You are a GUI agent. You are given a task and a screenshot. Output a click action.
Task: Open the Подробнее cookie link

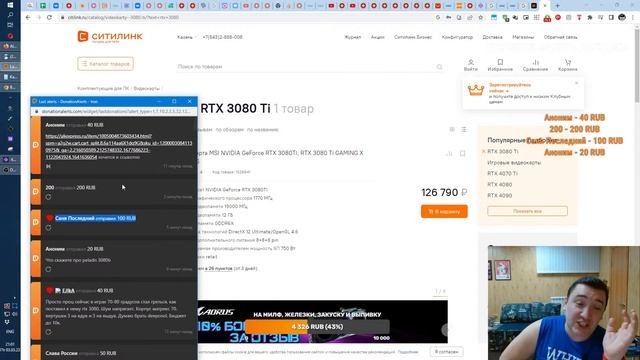pos(408,351)
